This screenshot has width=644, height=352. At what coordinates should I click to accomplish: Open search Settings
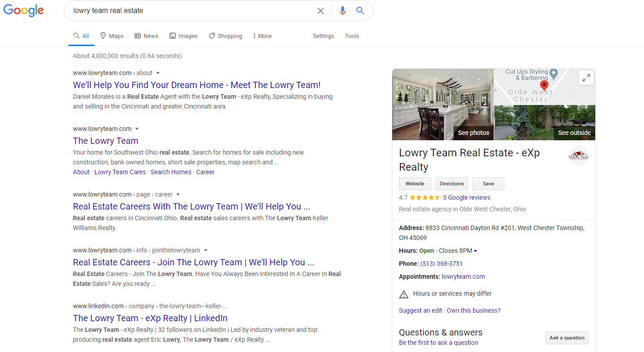tap(323, 36)
